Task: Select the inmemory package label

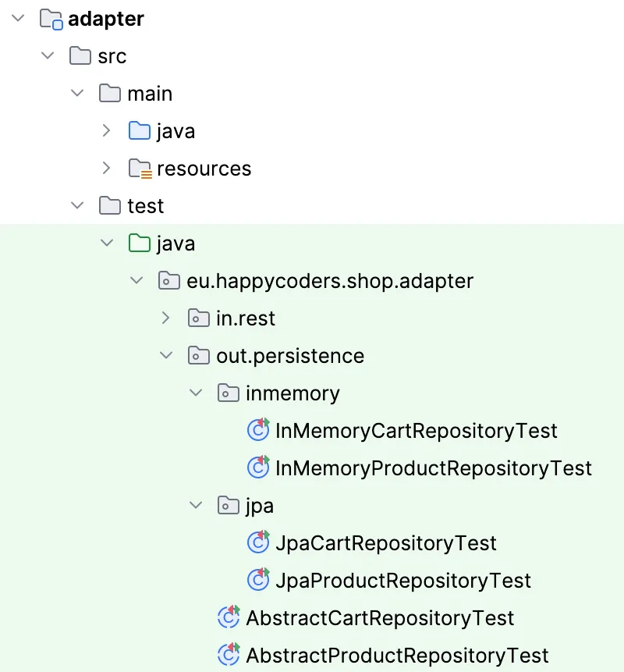Action: (293, 394)
